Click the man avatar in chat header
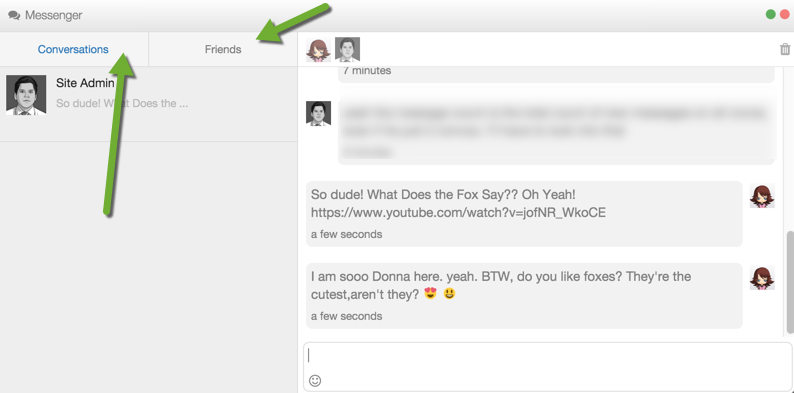This screenshot has width=794, height=393. (347, 50)
